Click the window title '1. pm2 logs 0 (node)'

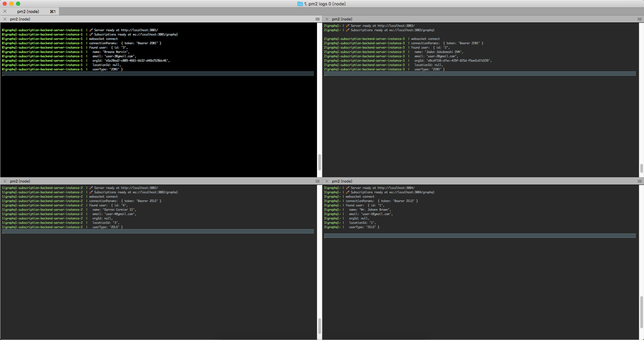[325, 4]
